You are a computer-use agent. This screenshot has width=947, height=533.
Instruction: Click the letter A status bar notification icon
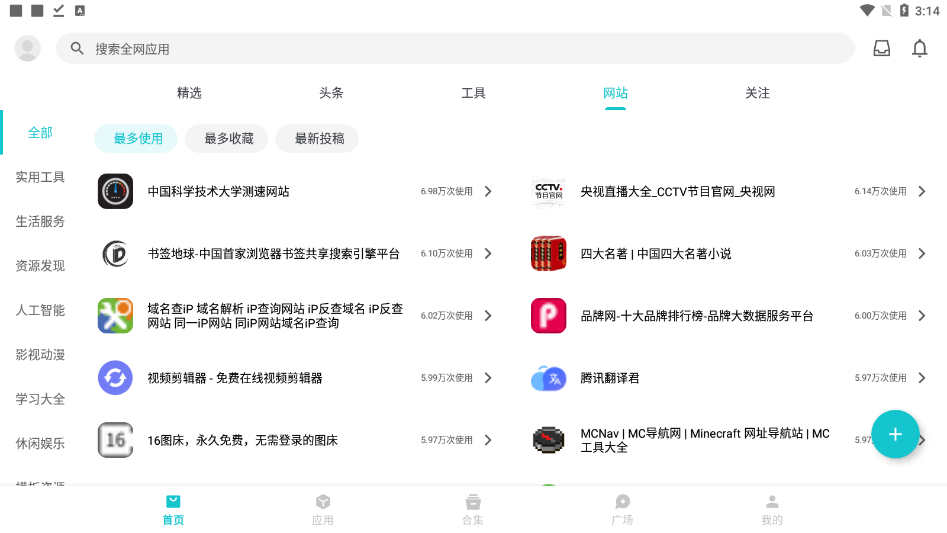pyautogui.click(x=80, y=10)
